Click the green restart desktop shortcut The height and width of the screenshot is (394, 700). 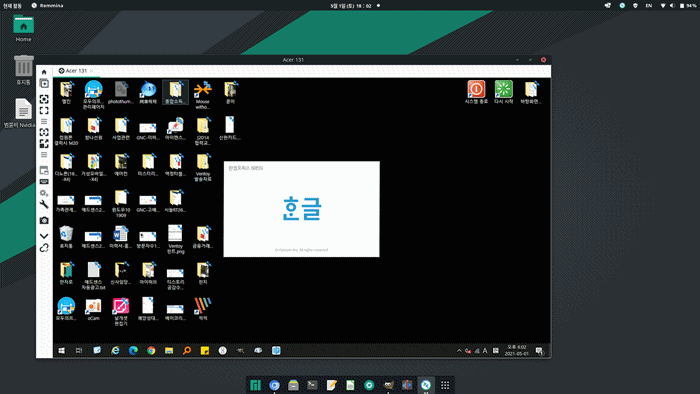pyautogui.click(x=504, y=92)
